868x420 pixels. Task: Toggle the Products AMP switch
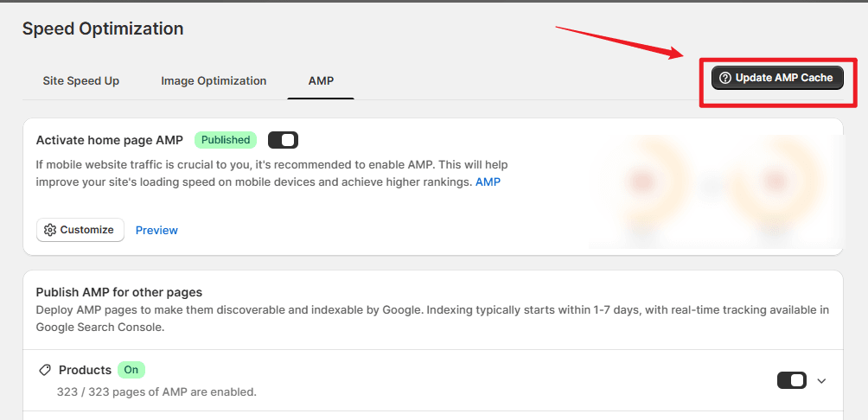tap(792, 381)
